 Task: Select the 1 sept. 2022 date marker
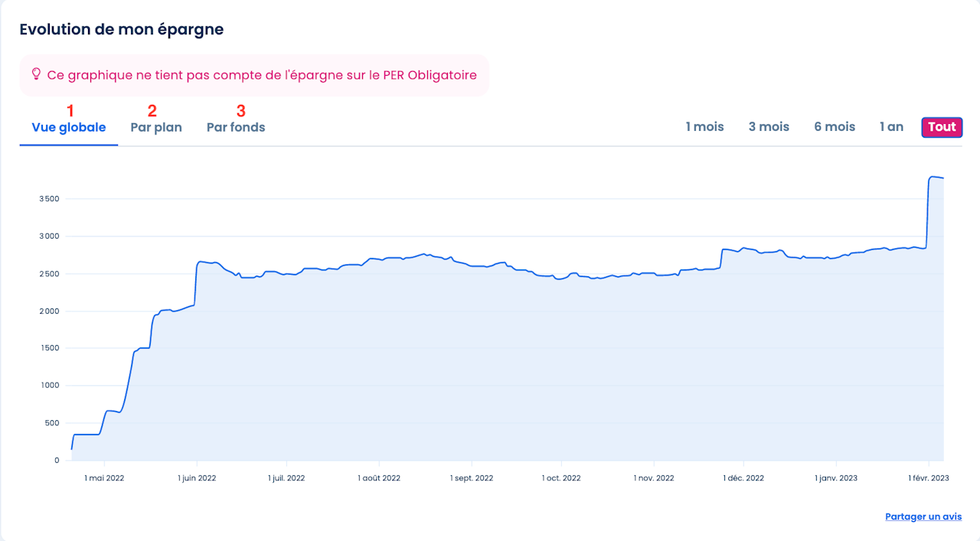(x=471, y=478)
